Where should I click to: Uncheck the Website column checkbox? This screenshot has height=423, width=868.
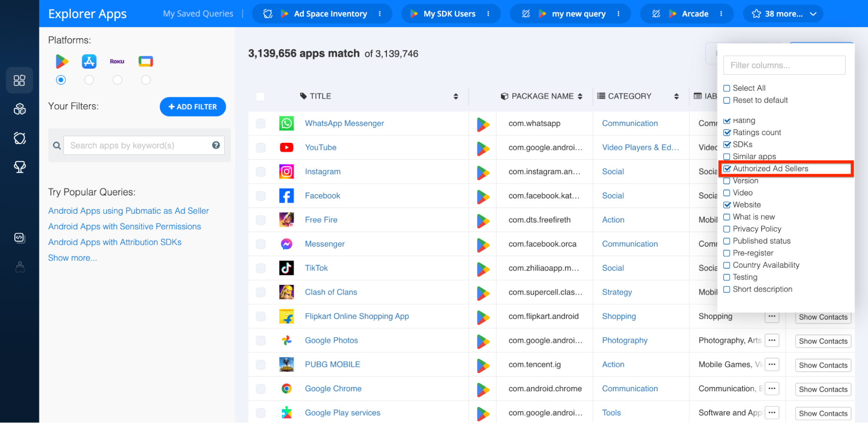727,205
